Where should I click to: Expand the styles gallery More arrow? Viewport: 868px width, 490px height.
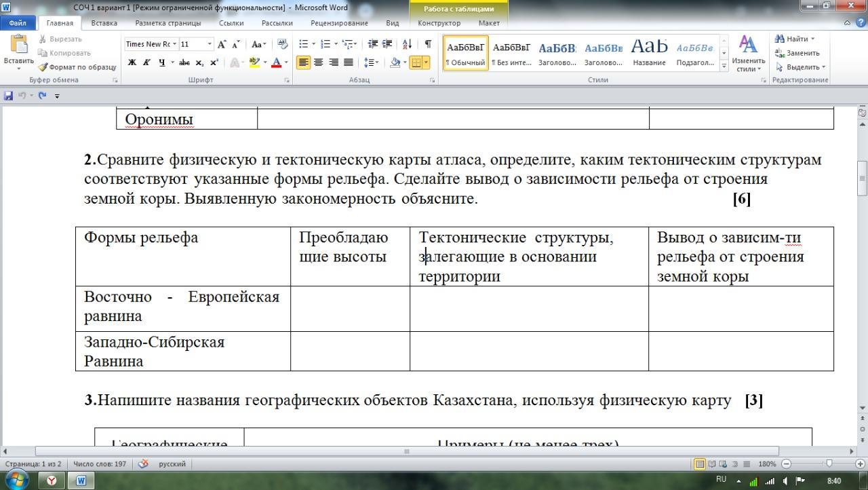click(724, 67)
